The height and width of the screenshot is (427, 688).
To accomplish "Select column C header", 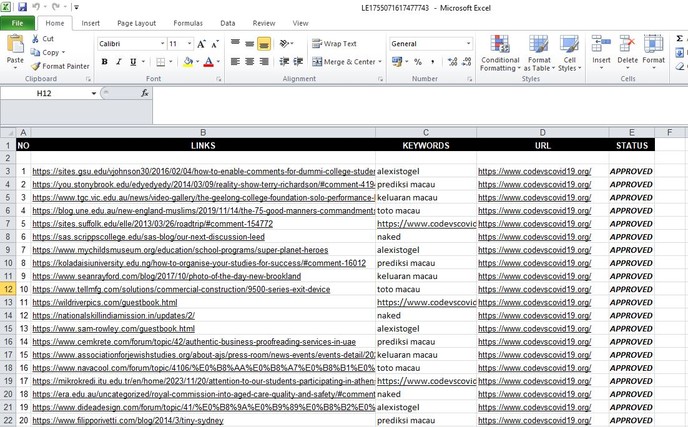I will pyautogui.click(x=425, y=132).
